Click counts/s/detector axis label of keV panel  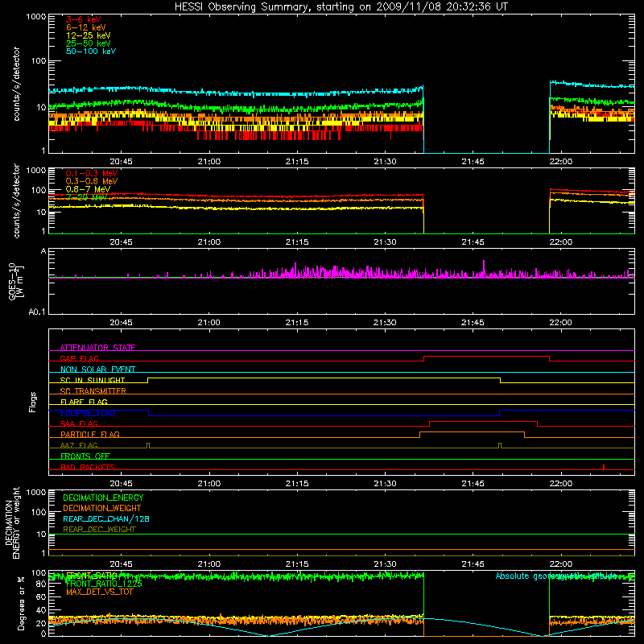(16, 84)
